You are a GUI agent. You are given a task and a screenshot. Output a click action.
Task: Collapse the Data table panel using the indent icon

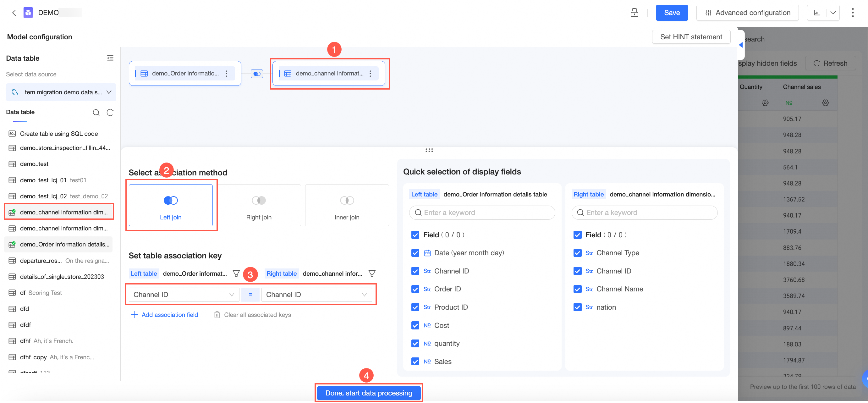click(x=110, y=58)
